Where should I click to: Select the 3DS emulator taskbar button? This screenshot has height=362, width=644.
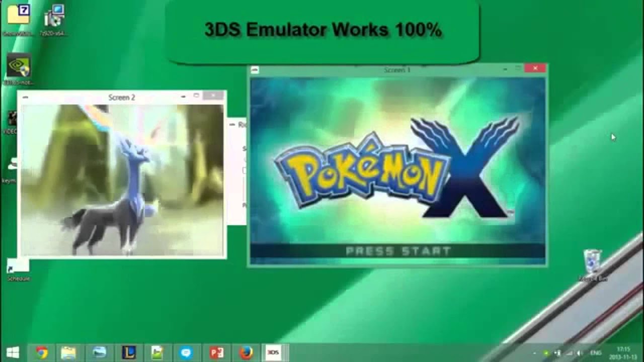click(x=274, y=352)
